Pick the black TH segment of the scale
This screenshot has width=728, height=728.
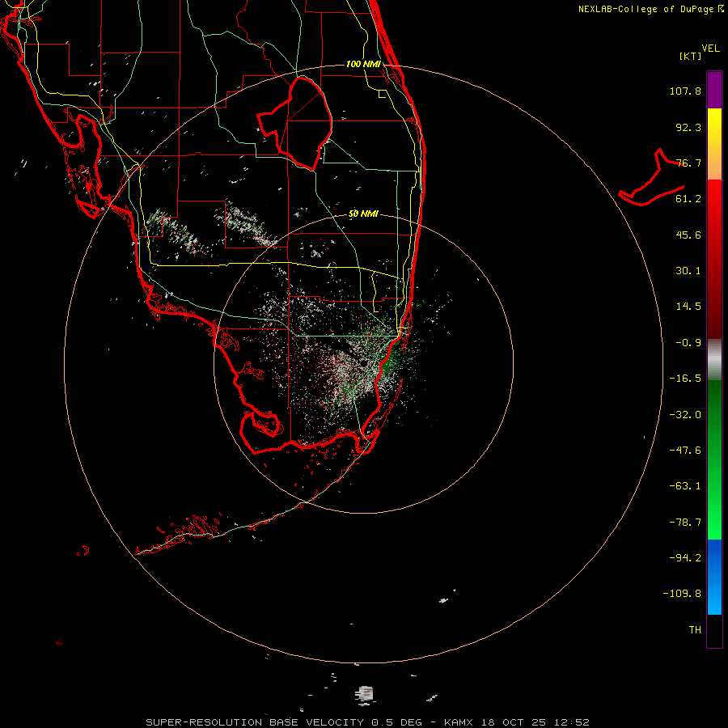pos(714,630)
